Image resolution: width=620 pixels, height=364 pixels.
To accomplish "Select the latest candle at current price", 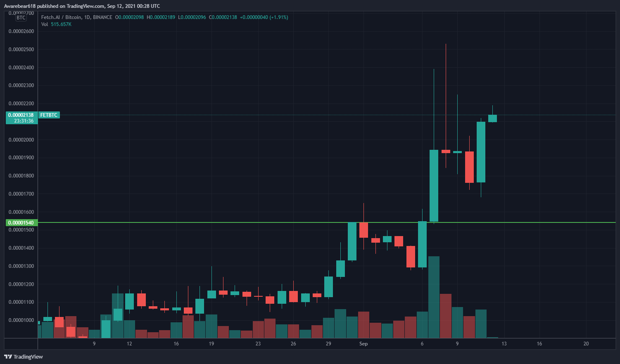I will [x=492, y=118].
